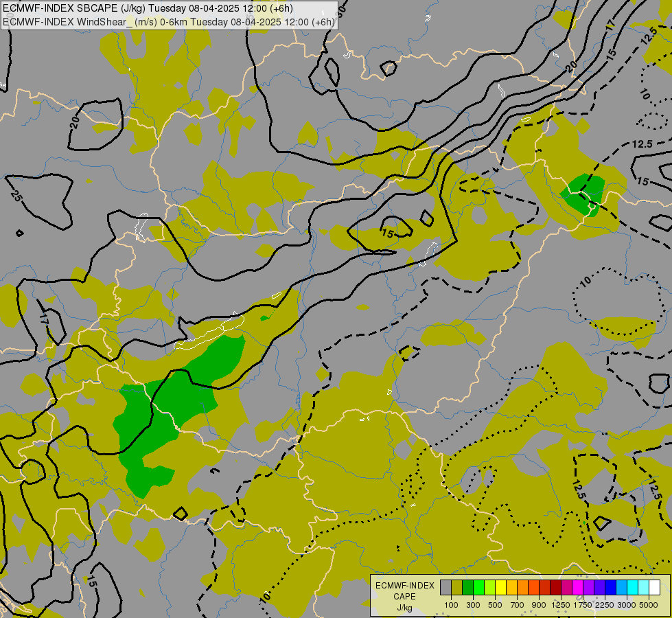The image size is (672, 618).
Task: Click the ECMWF-INDEX CAPE J/kg legend title
Action: (405, 597)
